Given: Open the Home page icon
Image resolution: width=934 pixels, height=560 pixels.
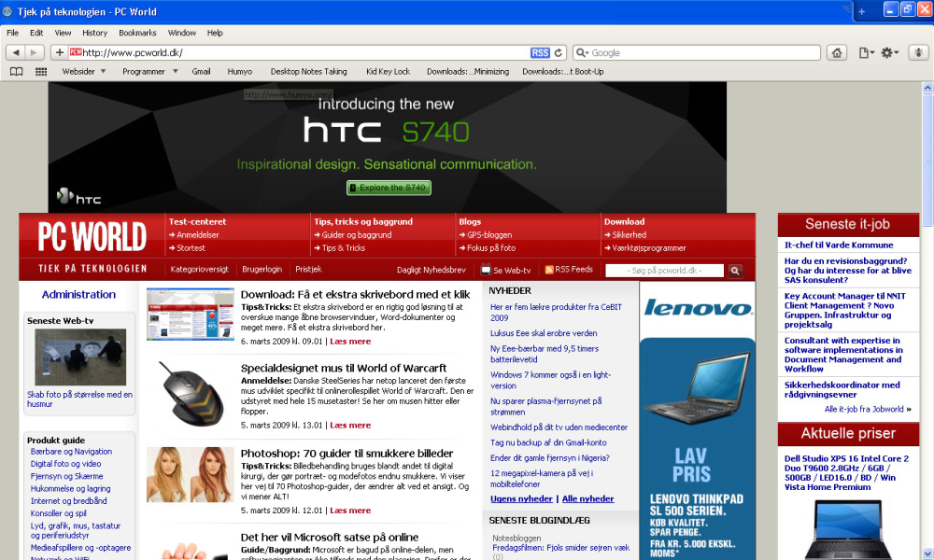Looking at the screenshot, I should (x=836, y=52).
